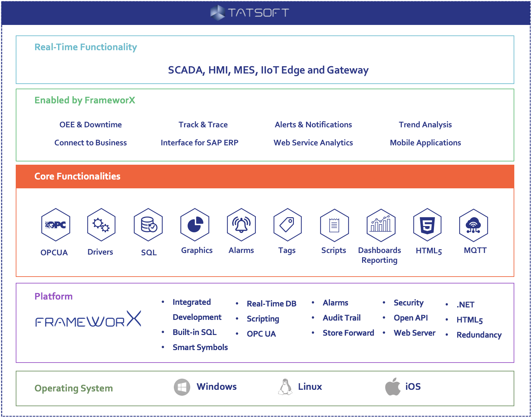
Task: Click the Core Functionalities orange banner
Action: [x=265, y=177]
